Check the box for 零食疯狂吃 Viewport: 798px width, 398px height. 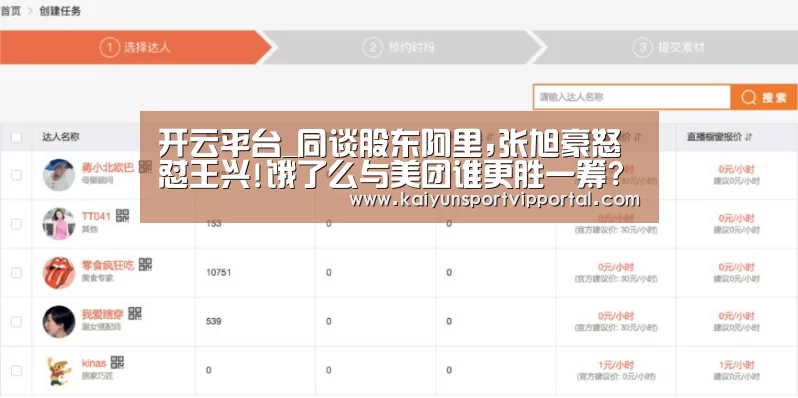pos(16,273)
